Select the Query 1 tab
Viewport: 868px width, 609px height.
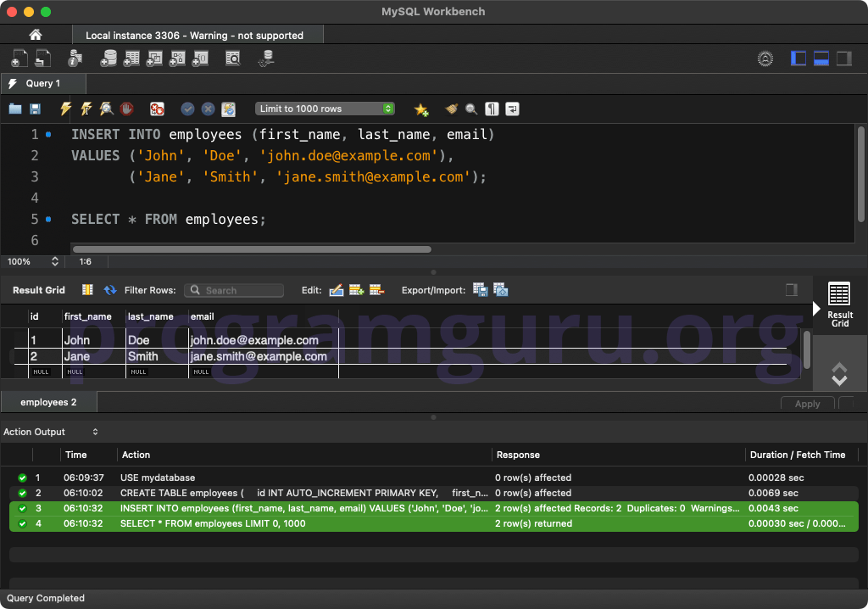(43, 83)
